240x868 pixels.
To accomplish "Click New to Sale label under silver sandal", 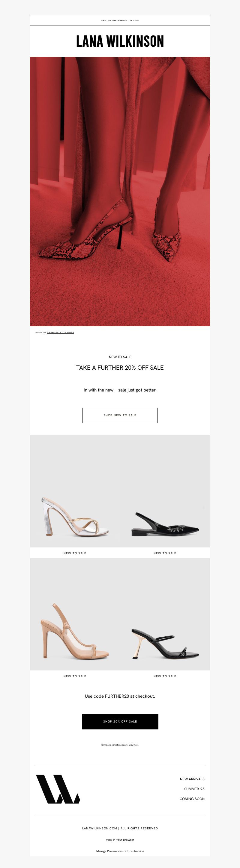I will pos(75,553).
